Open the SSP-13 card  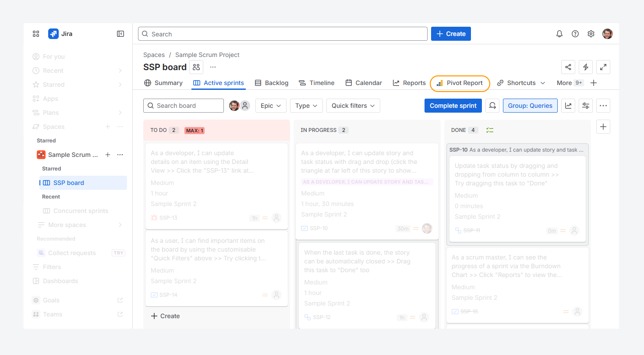click(x=216, y=186)
